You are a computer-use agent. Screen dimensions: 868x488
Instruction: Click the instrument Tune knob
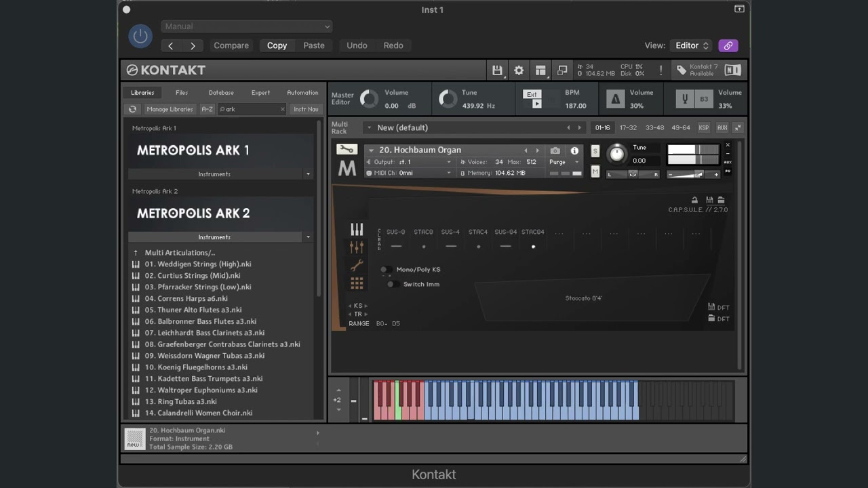[x=616, y=154]
